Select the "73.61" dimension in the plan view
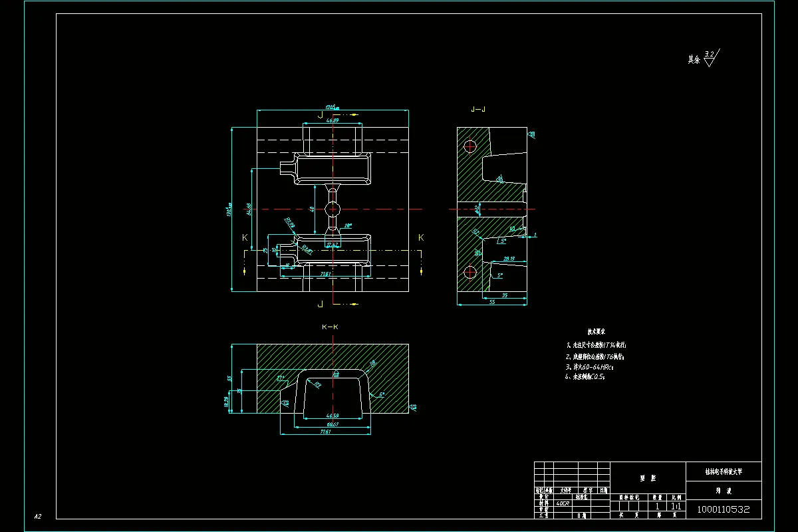The image size is (798, 532). [325, 273]
